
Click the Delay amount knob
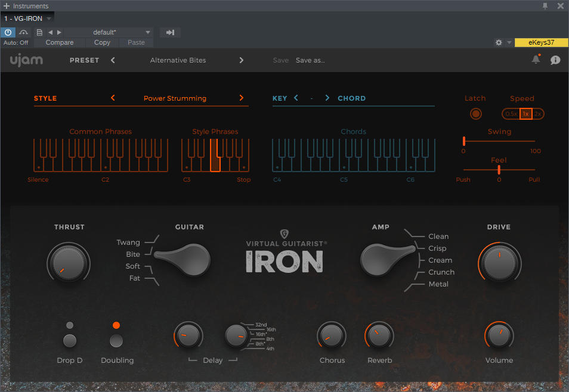pyautogui.click(x=188, y=336)
